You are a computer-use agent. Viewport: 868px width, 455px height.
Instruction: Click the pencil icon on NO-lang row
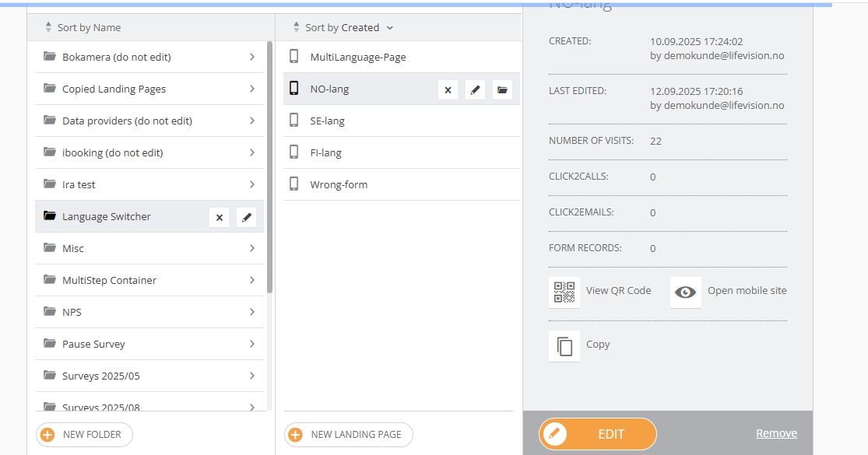475,89
